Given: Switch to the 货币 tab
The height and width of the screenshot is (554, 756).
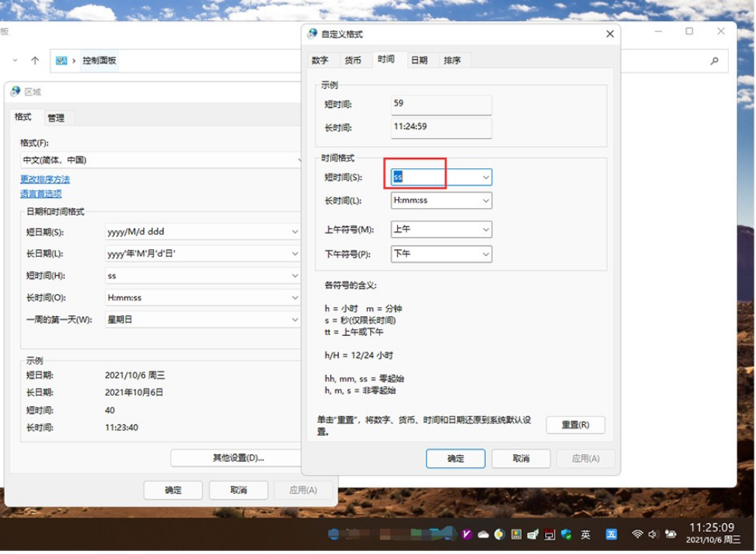Looking at the screenshot, I should coord(353,60).
